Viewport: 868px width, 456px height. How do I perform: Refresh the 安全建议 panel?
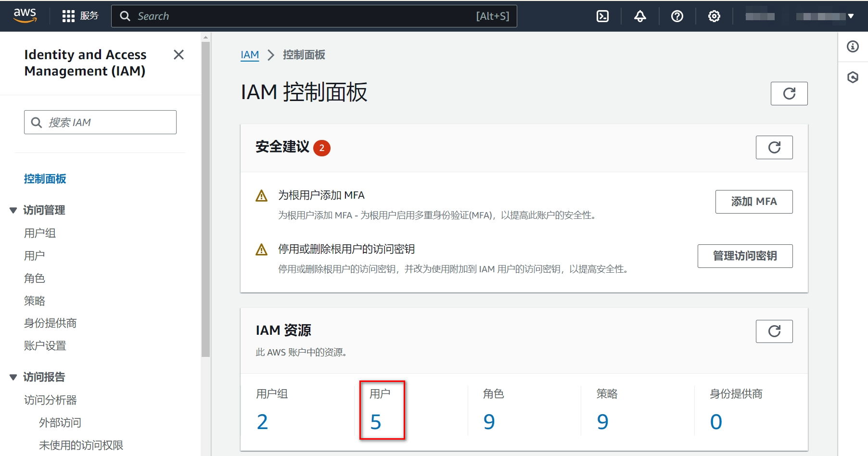tap(774, 147)
